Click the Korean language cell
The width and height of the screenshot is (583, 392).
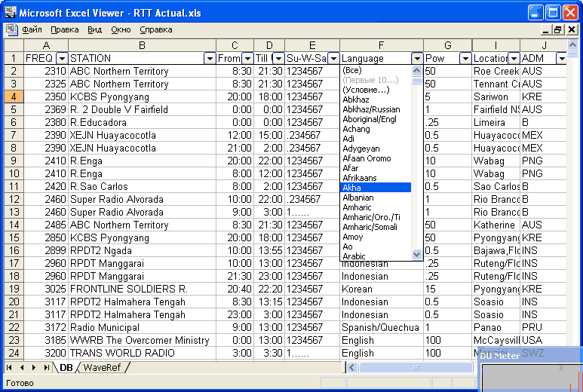(382, 289)
